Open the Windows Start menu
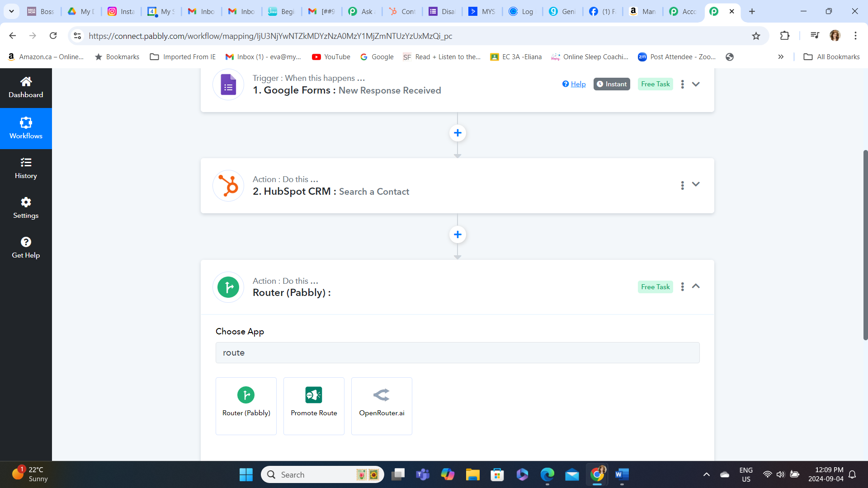 pos(246,474)
